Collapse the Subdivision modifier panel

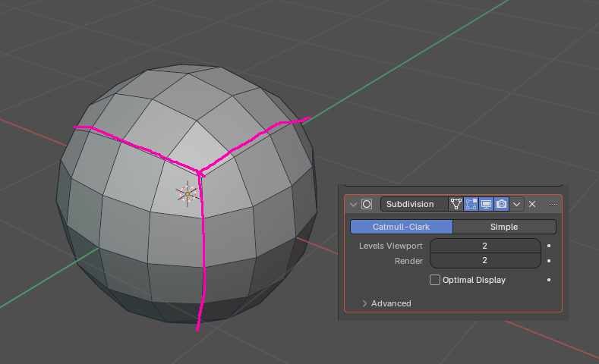(353, 205)
